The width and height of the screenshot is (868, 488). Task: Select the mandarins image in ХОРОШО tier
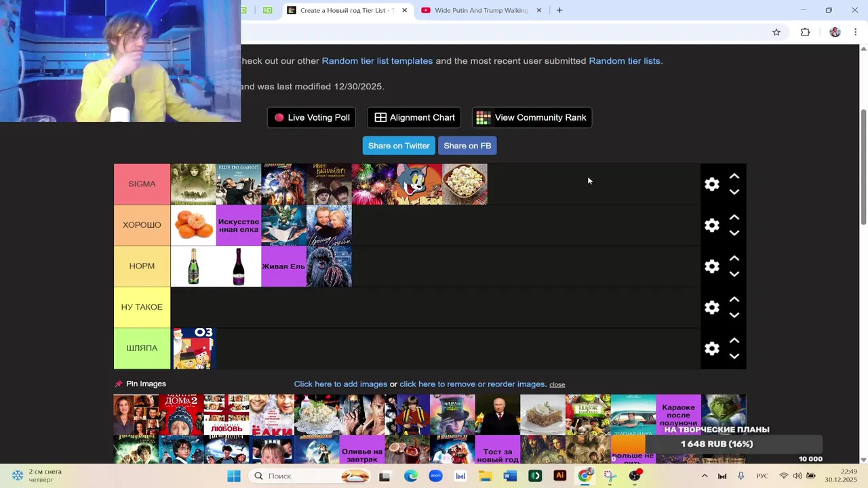point(193,225)
